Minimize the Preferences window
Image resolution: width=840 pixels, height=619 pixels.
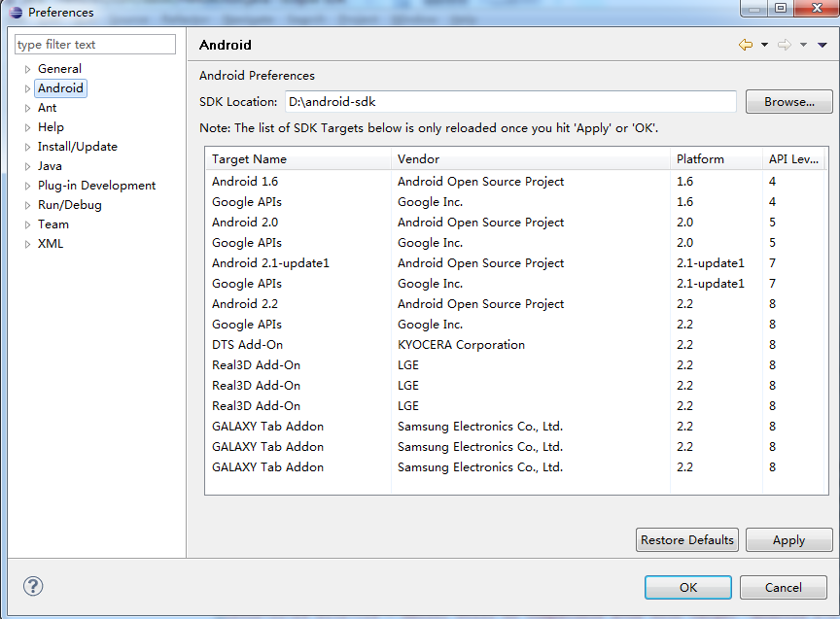754,8
